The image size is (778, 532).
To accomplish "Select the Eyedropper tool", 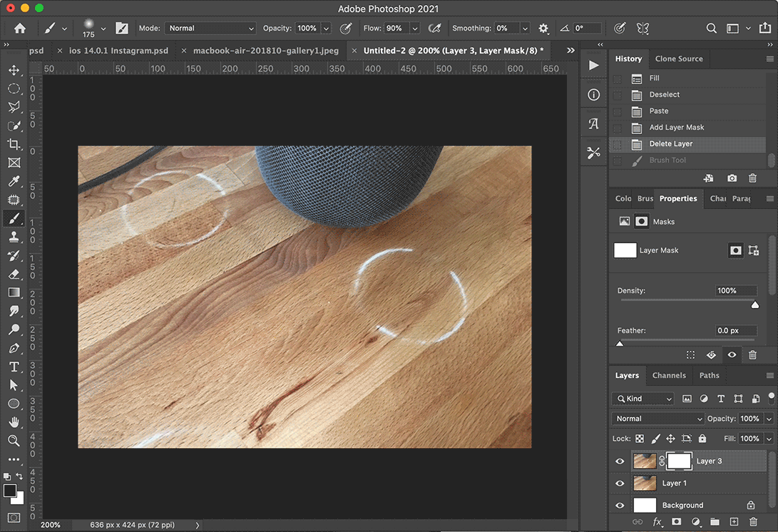I will [14, 181].
